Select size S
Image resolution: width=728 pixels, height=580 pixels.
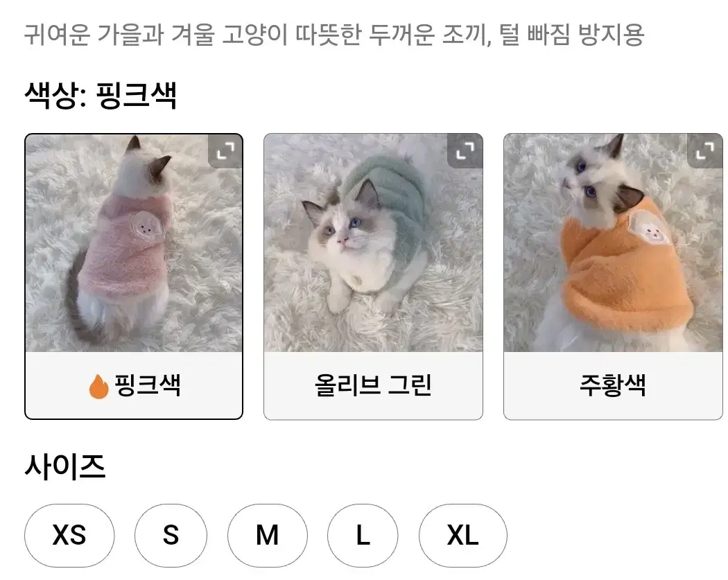tap(171, 536)
